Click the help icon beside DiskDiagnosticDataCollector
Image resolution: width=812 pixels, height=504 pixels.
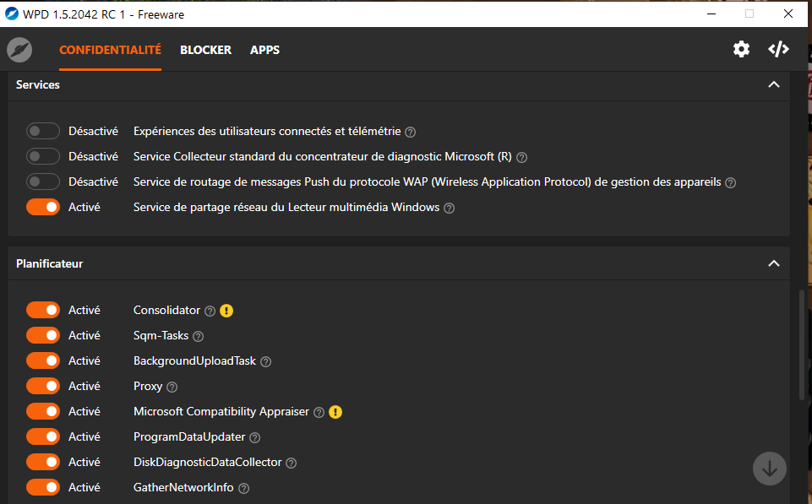click(x=291, y=463)
